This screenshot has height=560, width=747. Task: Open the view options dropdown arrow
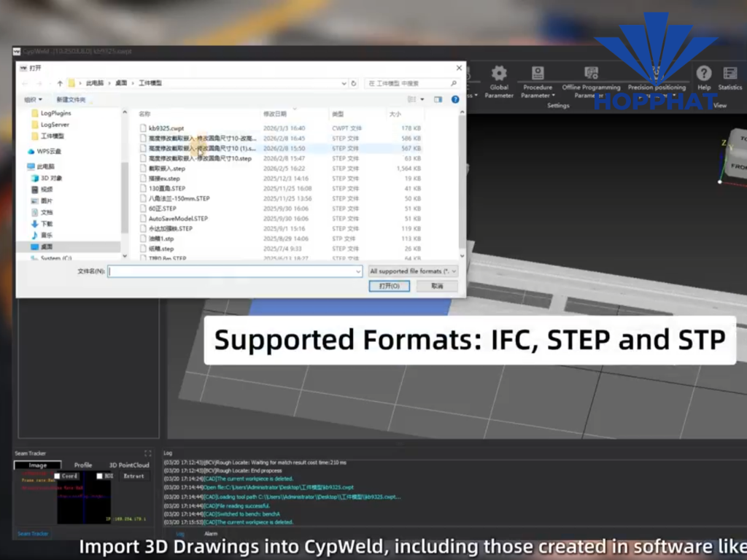tap(422, 99)
